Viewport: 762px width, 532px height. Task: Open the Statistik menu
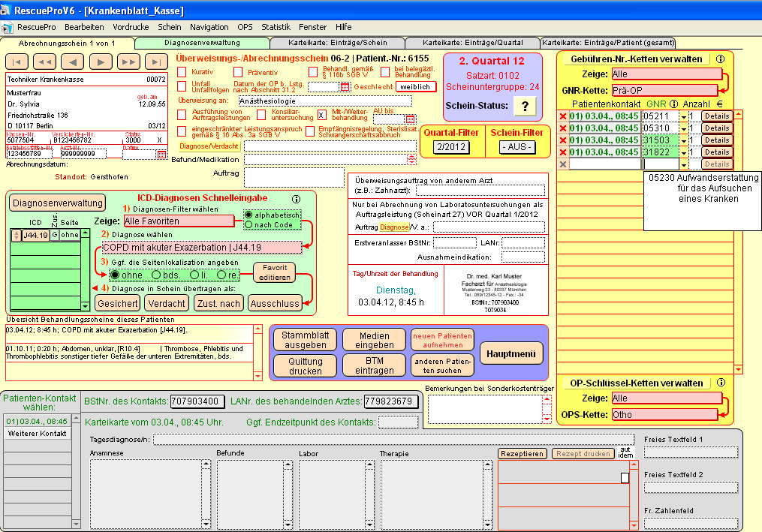[x=276, y=26]
